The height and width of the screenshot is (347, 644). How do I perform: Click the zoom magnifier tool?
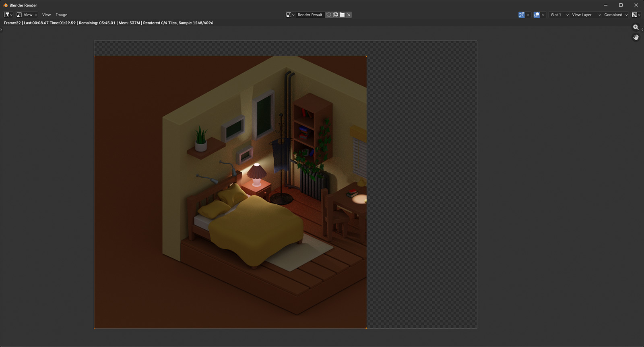click(636, 27)
